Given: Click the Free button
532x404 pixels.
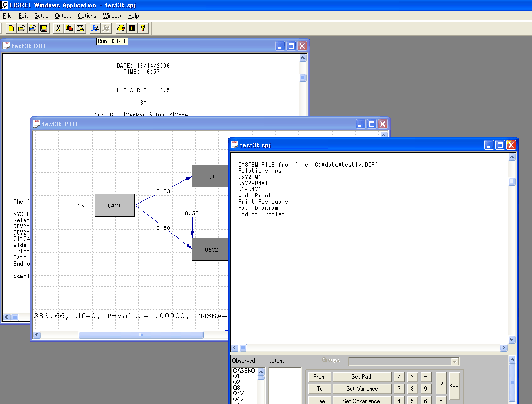Looking at the screenshot, I should click(319, 401).
